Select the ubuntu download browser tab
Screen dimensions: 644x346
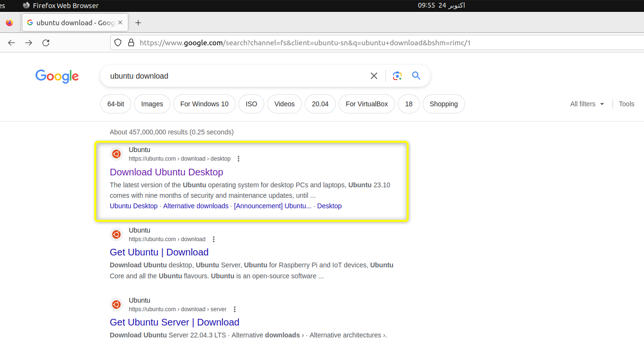[x=75, y=22]
